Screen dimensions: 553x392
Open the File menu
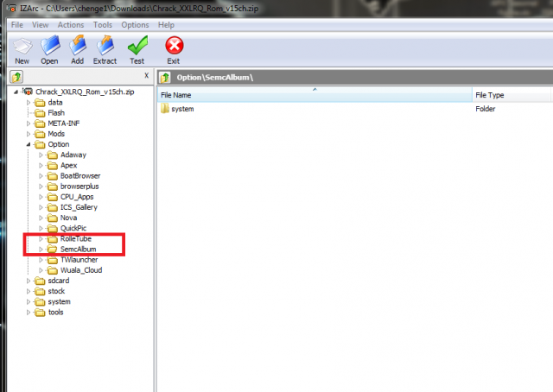point(17,25)
